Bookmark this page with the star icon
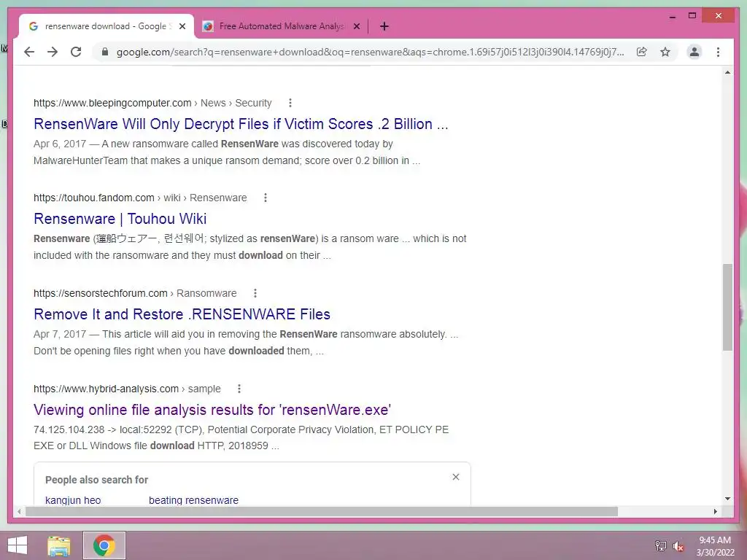747x560 pixels. (x=665, y=52)
